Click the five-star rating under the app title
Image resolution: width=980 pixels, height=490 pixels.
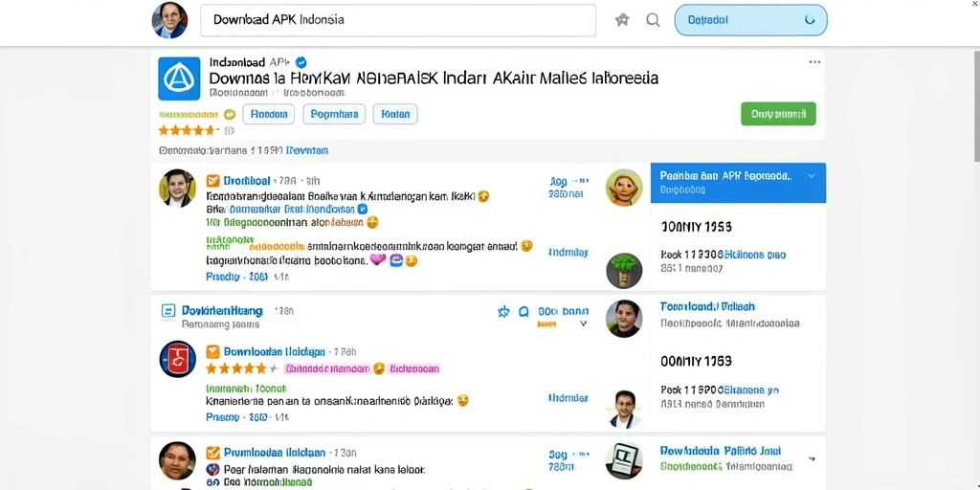tap(187, 130)
